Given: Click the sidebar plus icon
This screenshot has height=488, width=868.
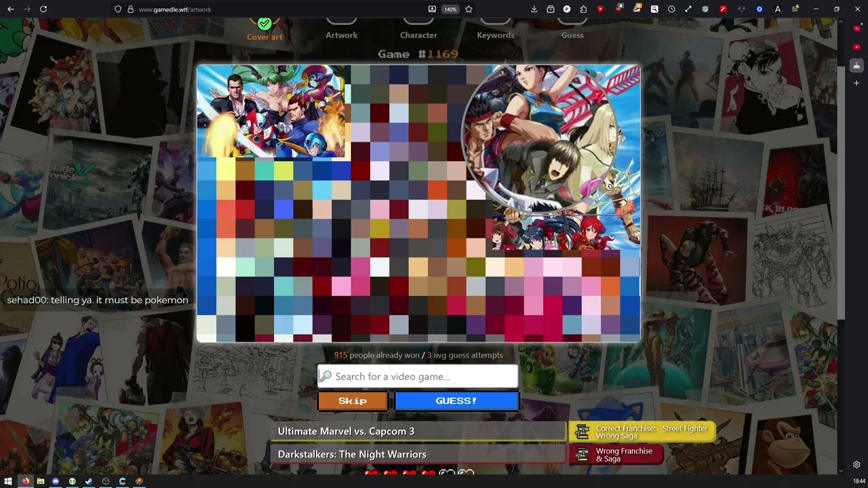Looking at the screenshot, I should click(856, 83).
